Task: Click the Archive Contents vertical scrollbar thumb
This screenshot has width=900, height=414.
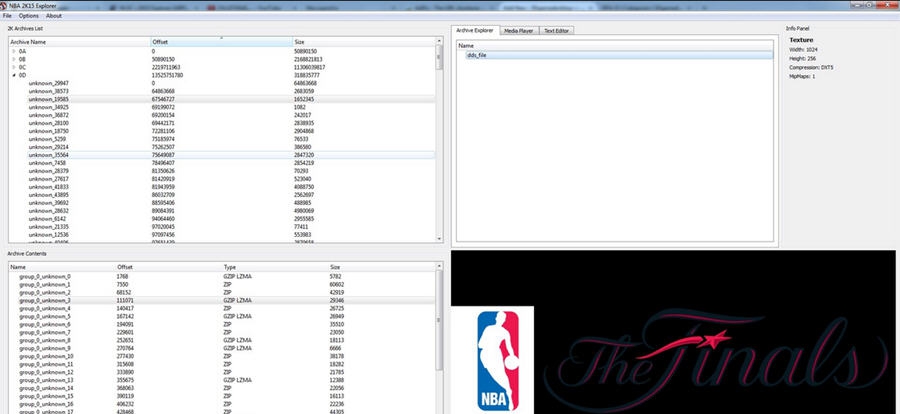Action: 439,320
